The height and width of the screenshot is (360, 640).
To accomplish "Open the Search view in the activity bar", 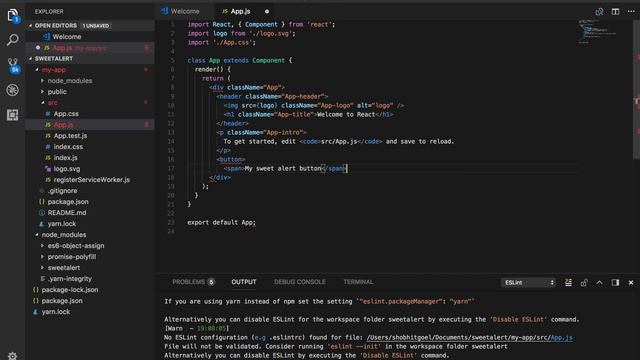I will pos(13,40).
